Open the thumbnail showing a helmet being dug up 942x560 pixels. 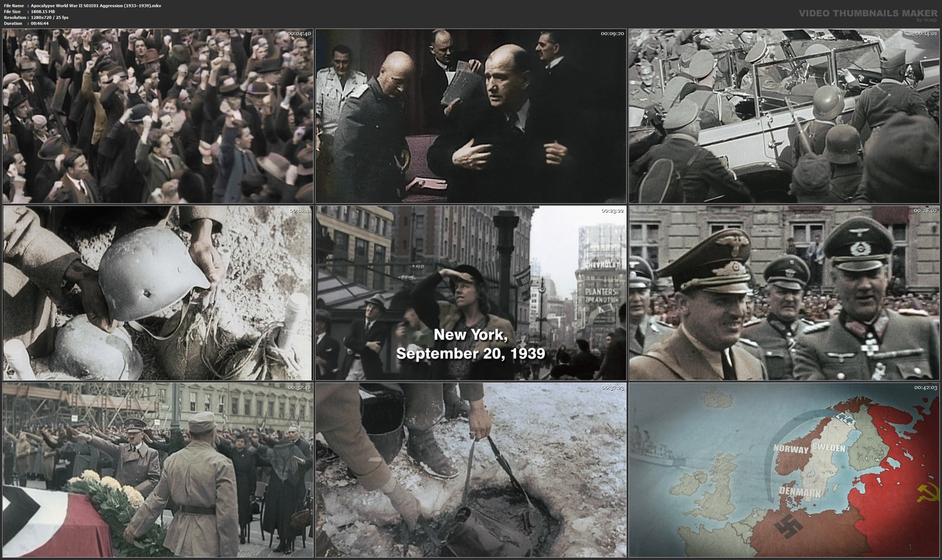[x=157, y=293]
